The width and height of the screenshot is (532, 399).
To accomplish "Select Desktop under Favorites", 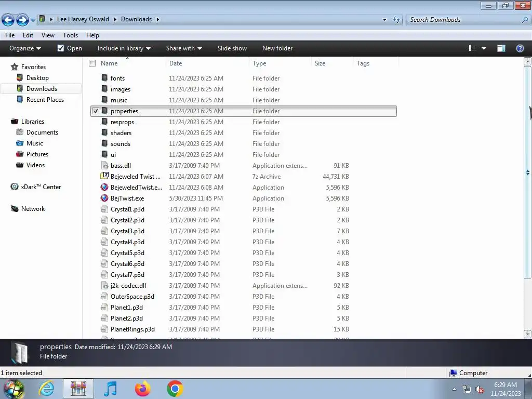I will (x=37, y=78).
